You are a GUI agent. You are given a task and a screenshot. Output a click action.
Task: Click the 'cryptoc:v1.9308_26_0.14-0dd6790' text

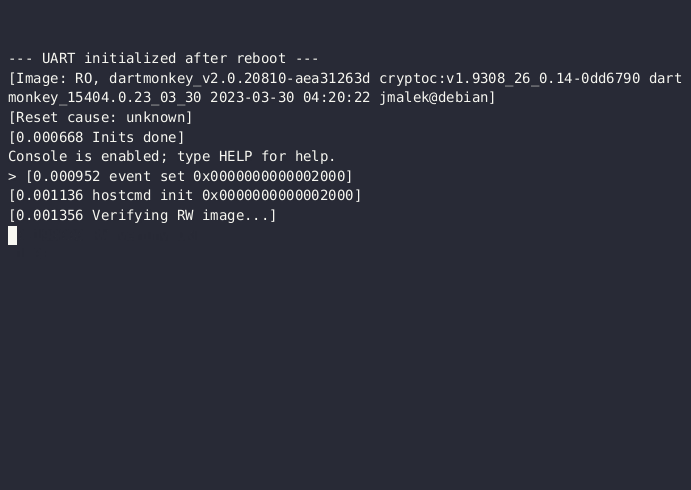click(509, 78)
